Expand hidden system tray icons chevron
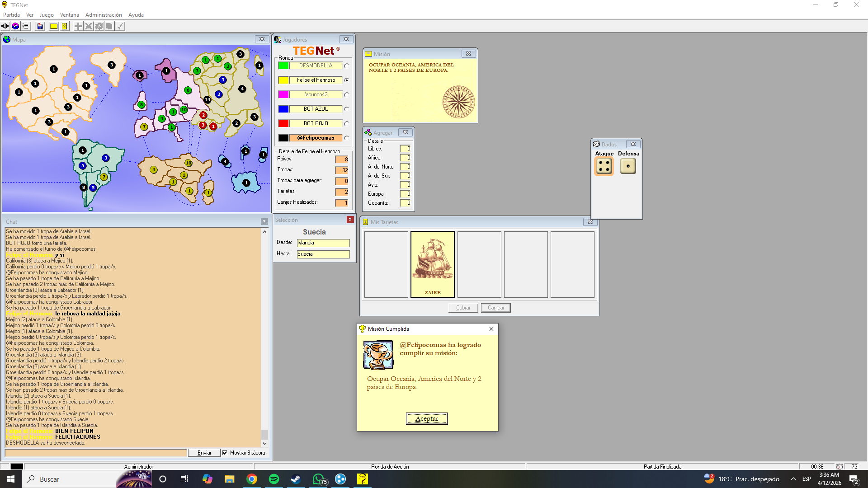 793,479
